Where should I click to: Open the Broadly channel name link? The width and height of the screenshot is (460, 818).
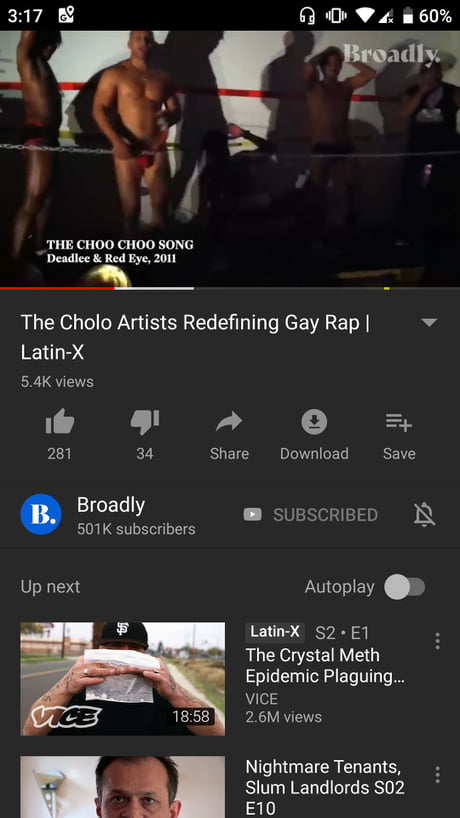tap(111, 504)
